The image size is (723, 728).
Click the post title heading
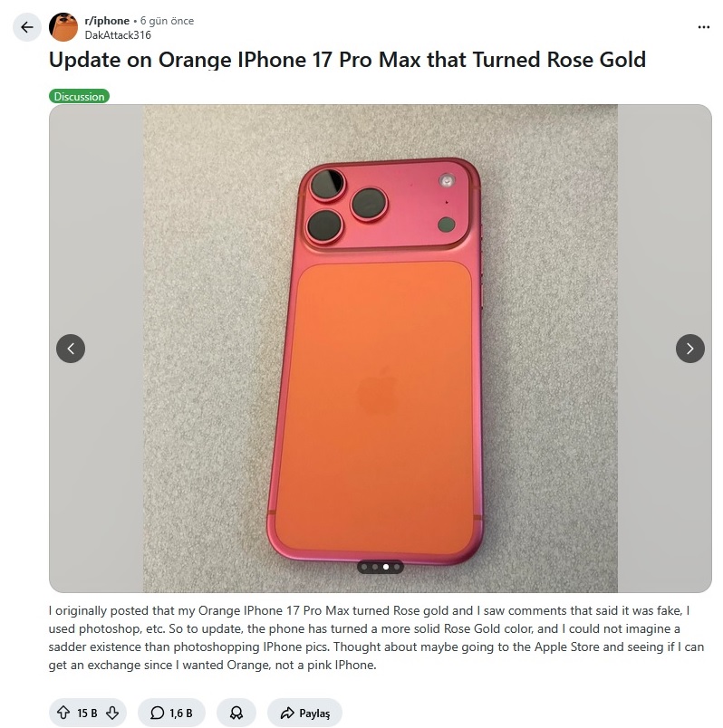click(347, 60)
